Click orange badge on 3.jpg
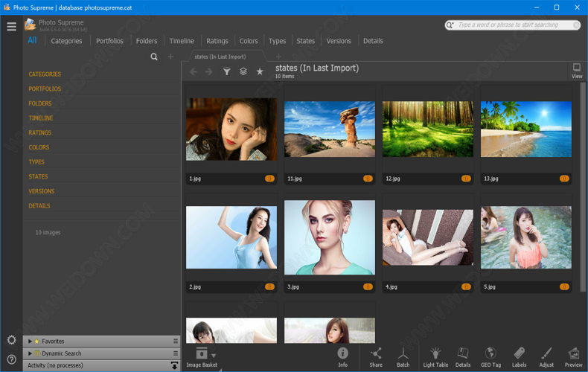Image resolution: width=588 pixels, height=372 pixels. (x=368, y=287)
